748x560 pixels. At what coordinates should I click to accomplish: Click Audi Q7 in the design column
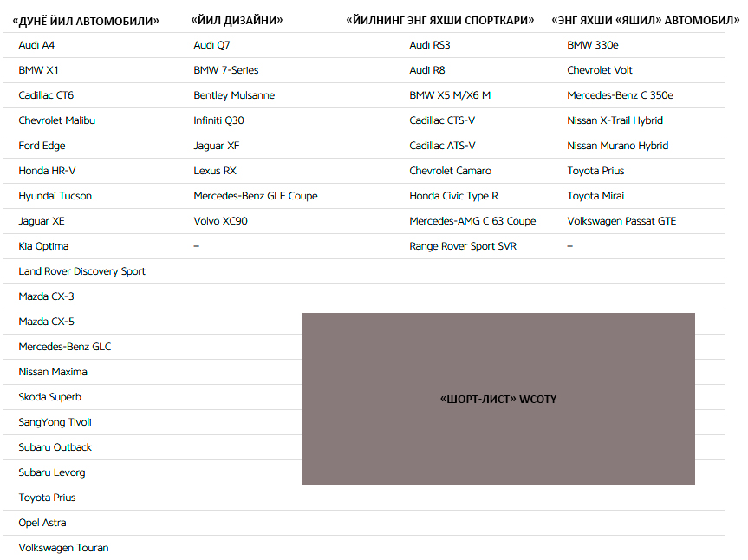click(211, 45)
